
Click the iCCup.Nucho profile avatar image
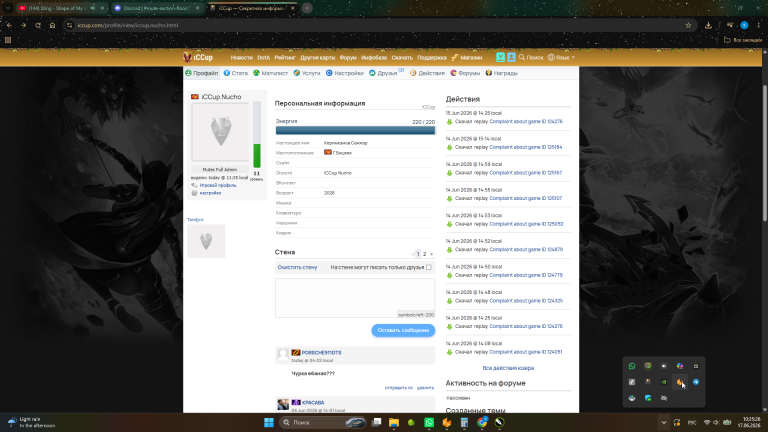point(220,132)
